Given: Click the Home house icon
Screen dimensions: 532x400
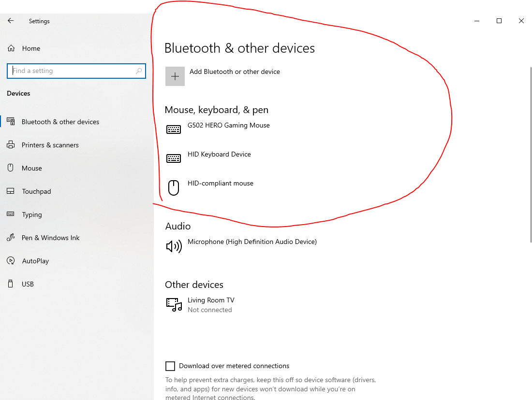Looking at the screenshot, I should tap(11, 48).
